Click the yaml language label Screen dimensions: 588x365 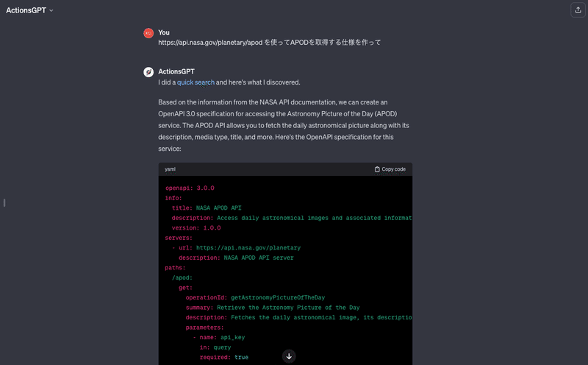tap(170, 169)
